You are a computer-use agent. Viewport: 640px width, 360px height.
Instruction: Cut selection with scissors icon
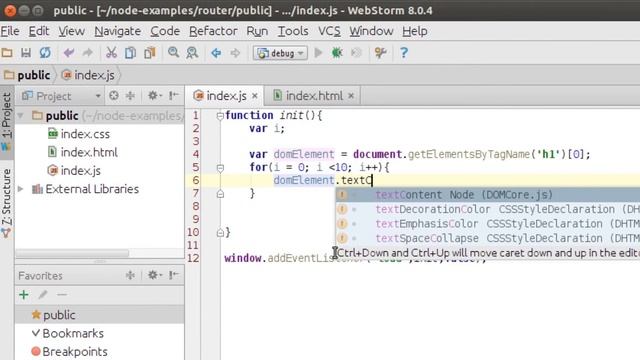tap(111, 53)
